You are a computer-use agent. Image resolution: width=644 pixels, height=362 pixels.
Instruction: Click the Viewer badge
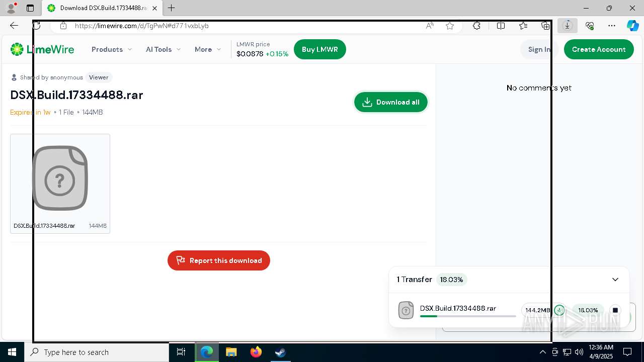coord(99,77)
